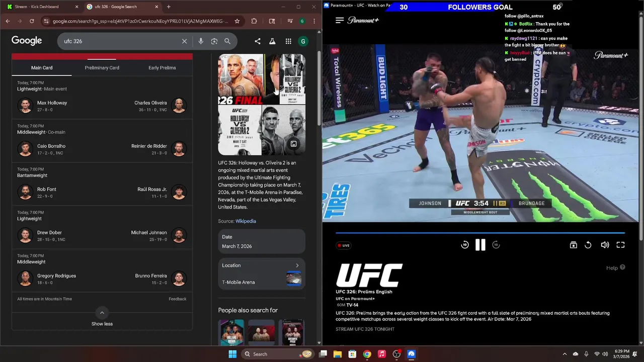This screenshot has width=644, height=362.
Task: Click the magnifier search submit icon
Action: click(227, 41)
